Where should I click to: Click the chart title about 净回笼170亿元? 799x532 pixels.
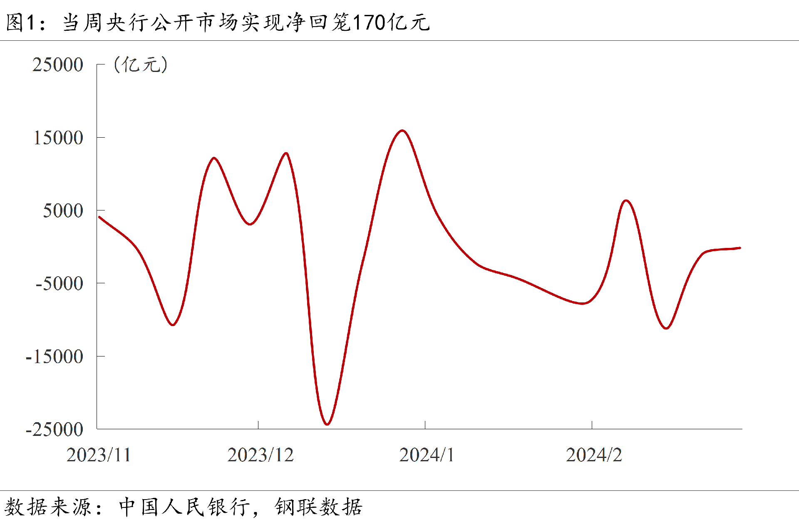pyautogui.click(x=218, y=22)
